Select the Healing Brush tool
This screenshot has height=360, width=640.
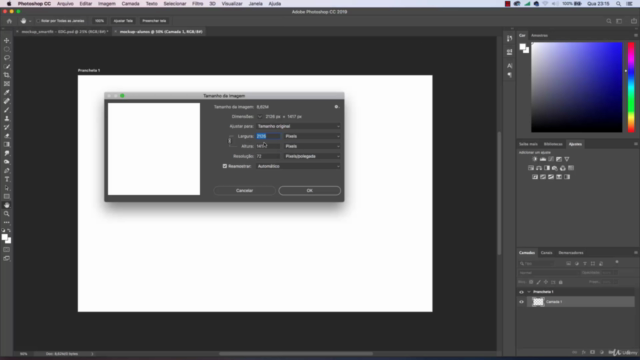pos(7,101)
